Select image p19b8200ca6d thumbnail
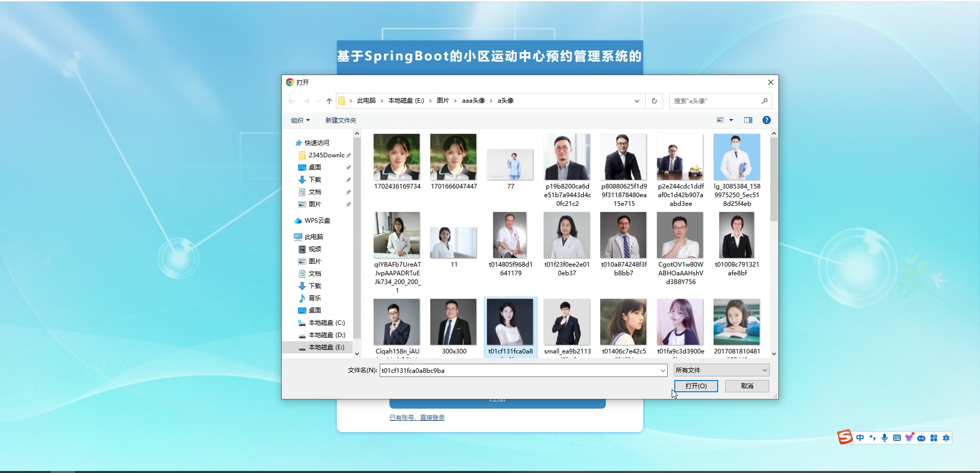980x473 pixels. coord(567,157)
